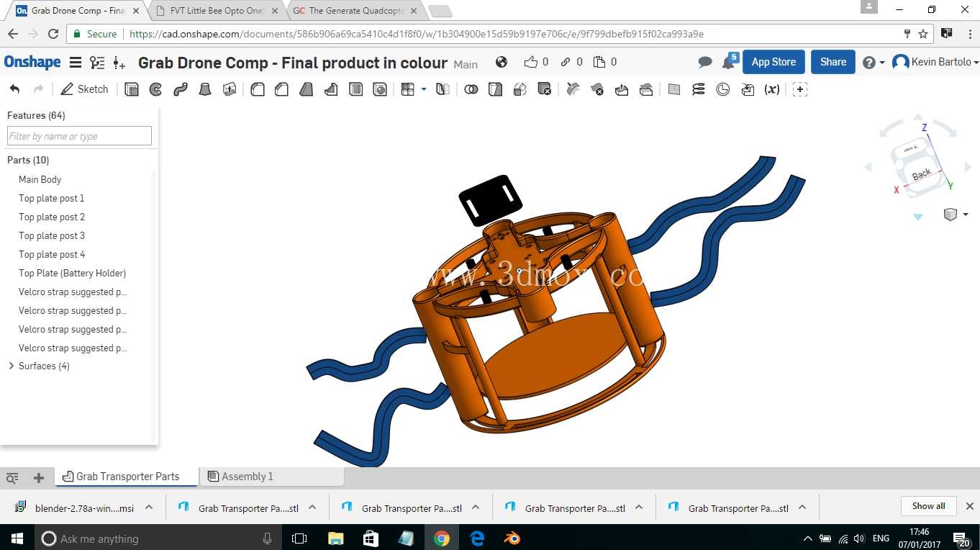Select the Transform tool
Image resolution: width=980 pixels, height=550 pixels.
pos(520,89)
